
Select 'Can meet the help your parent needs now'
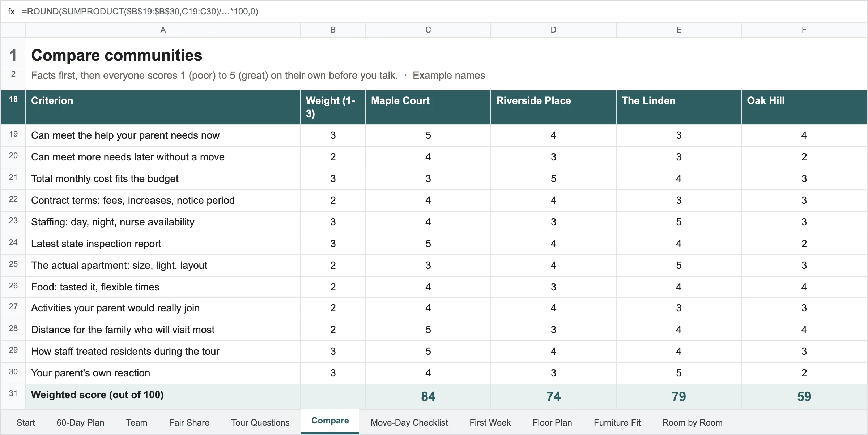click(x=163, y=135)
